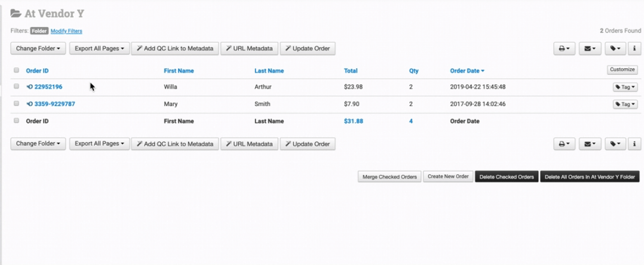Screen dimensions: 644x265
Task: Open order 3359-9229787 link
Action: (54, 104)
